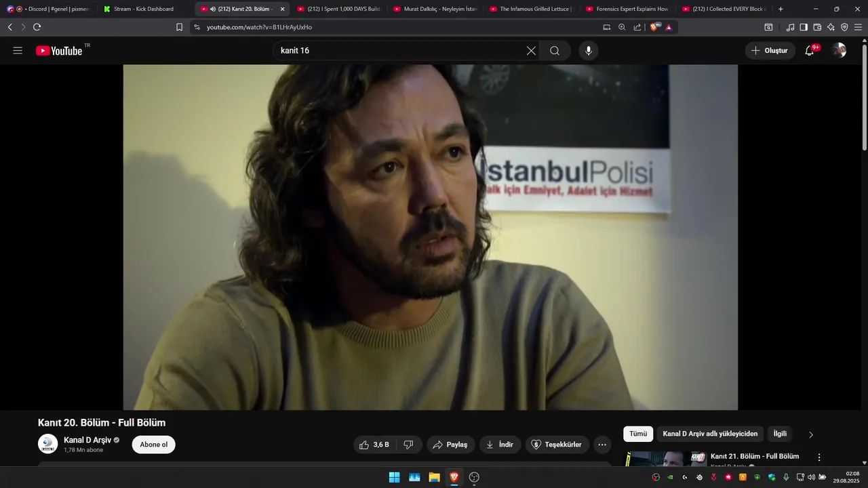This screenshot has height=488, width=868.
Task: Open File Explorer from the taskbar
Action: point(434,477)
